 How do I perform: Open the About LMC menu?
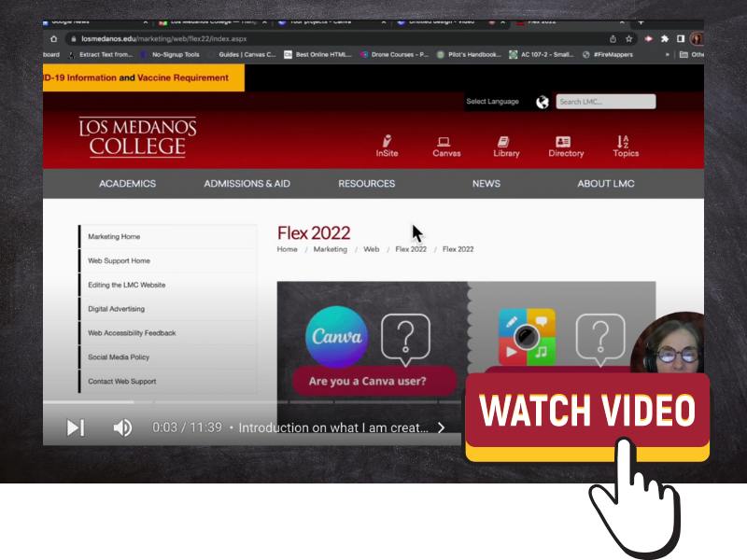click(x=606, y=184)
